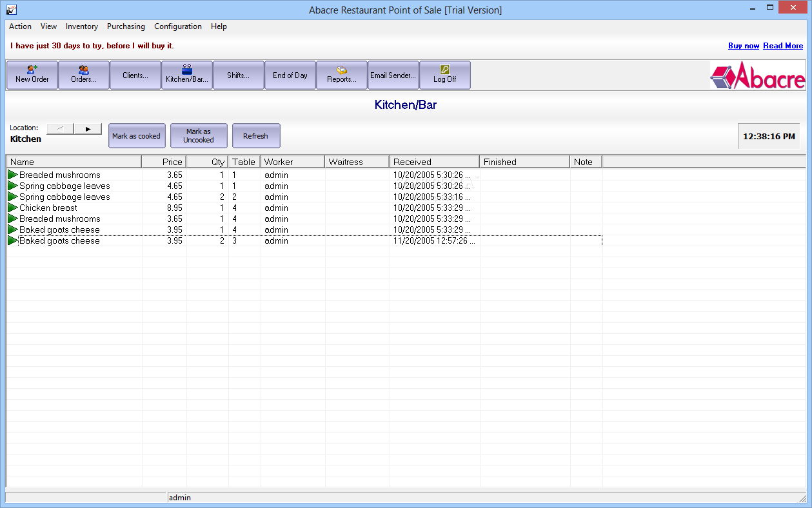Sort by the Waitress column header

(x=357, y=162)
